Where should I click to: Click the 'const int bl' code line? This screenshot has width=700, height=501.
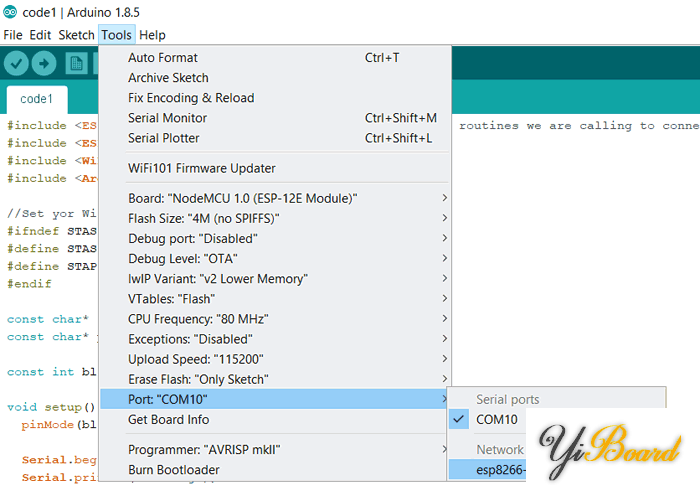point(51,372)
